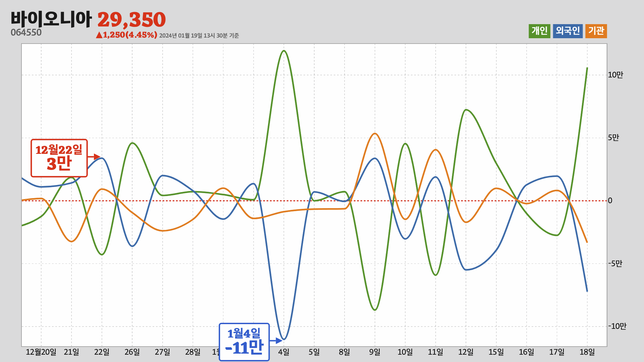Image resolution: width=644 pixels, height=362 pixels.
Task: Click the 0 y-axis label
Action: 610,201
